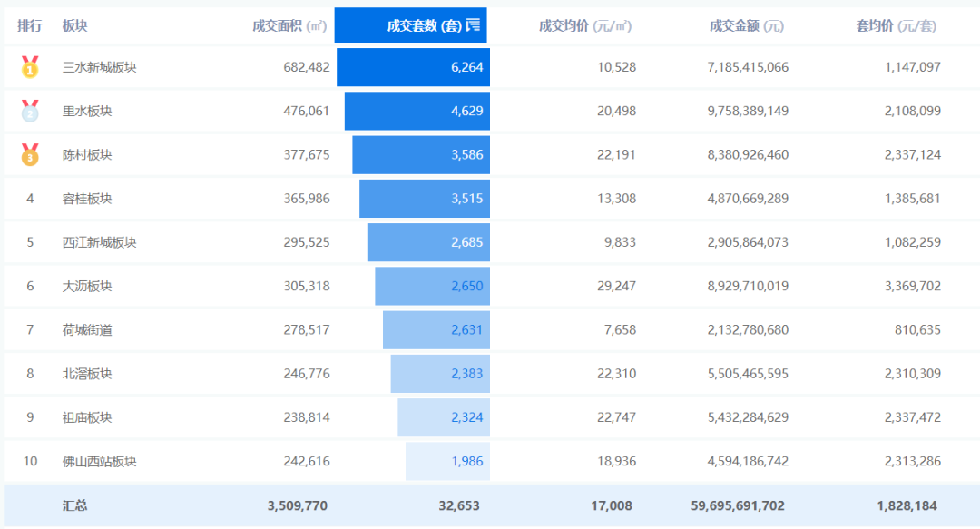Select the per-unit price 810,635

coord(917,330)
